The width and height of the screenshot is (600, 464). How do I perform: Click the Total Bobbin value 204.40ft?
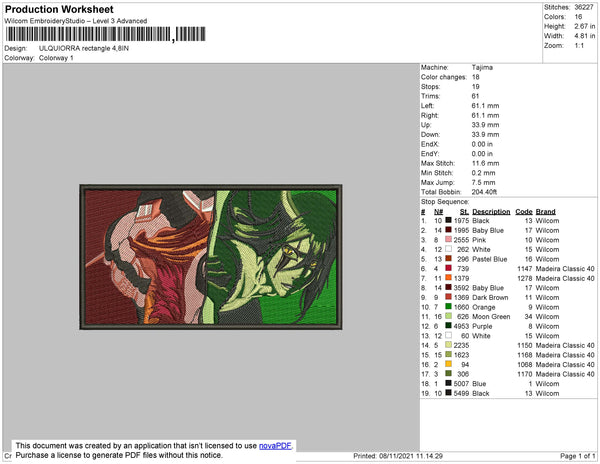(x=484, y=192)
